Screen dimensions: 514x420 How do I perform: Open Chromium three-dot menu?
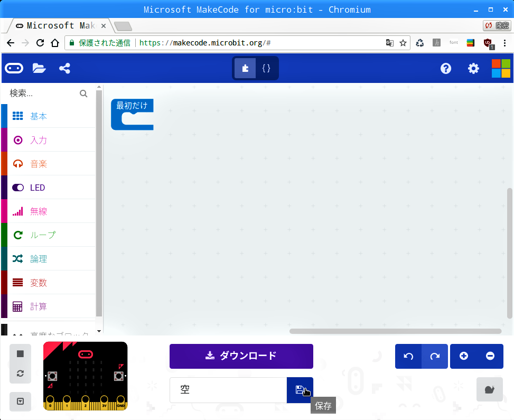click(504, 43)
